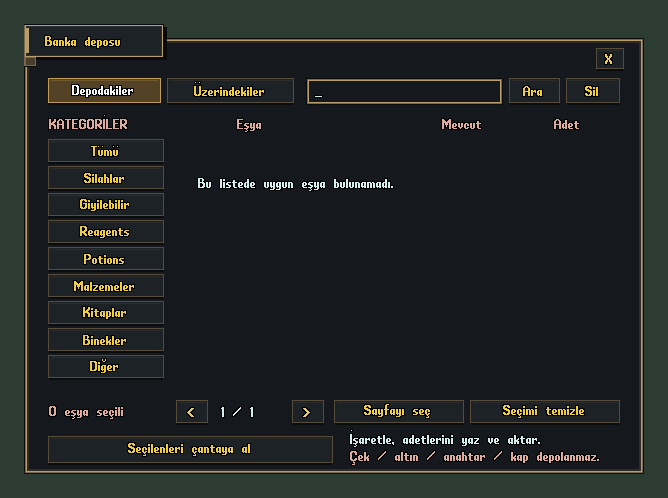Image resolution: width=668 pixels, height=498 pixels.
Task: Pick the Diğer category
Action: 106,366
